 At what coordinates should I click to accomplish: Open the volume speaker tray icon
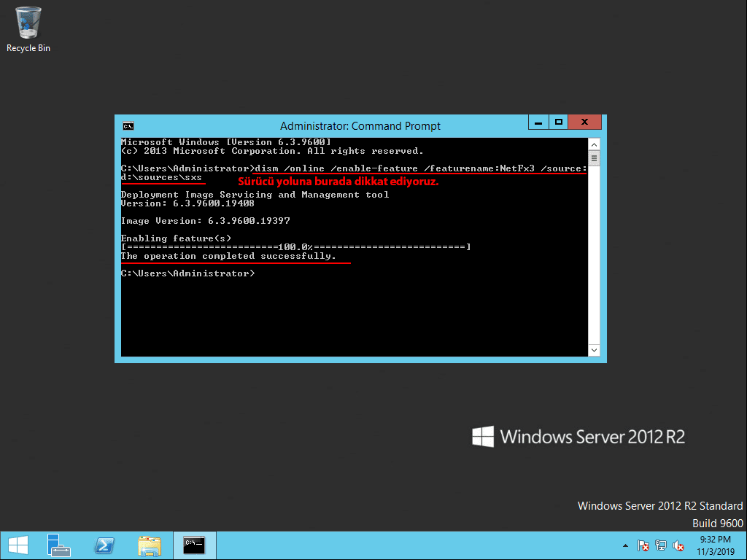click(x=678, y=545)
